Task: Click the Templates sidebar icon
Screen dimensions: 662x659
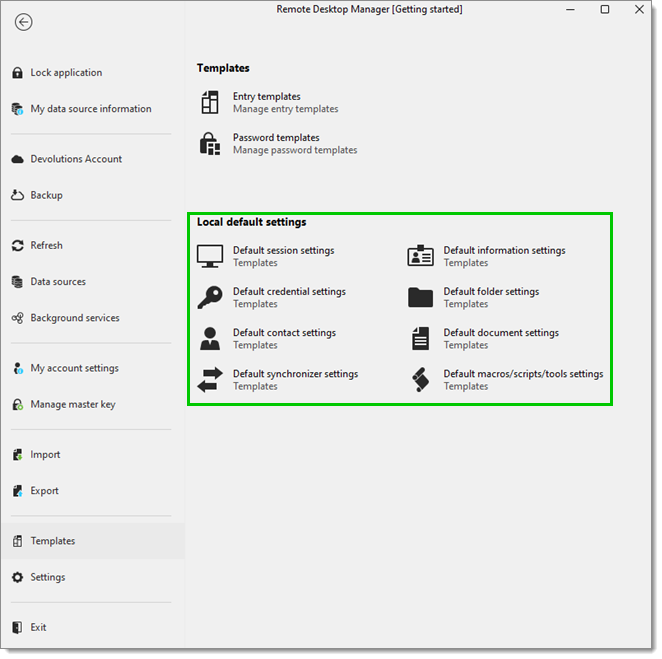Action: (17, 541)
